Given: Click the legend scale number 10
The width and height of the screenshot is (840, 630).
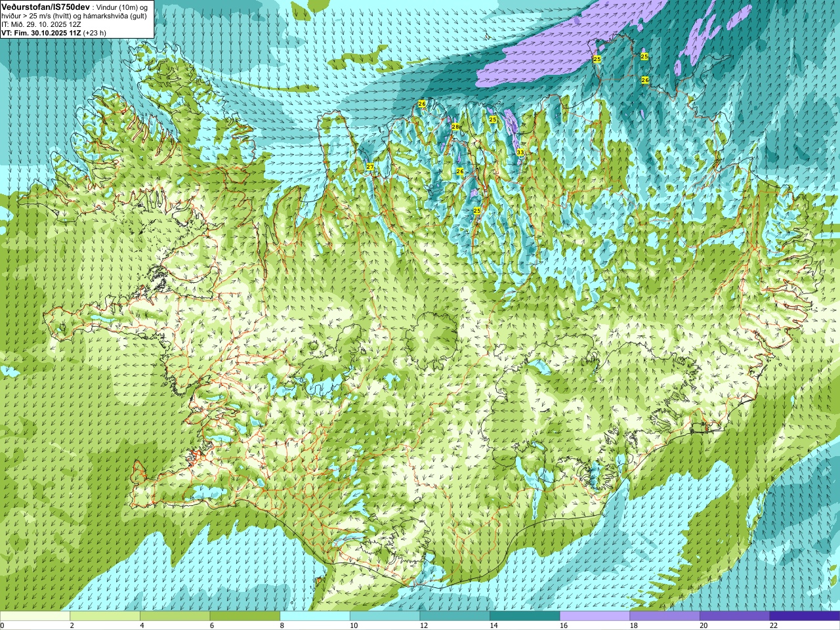Looking at the screenshot, I should 354,625.
